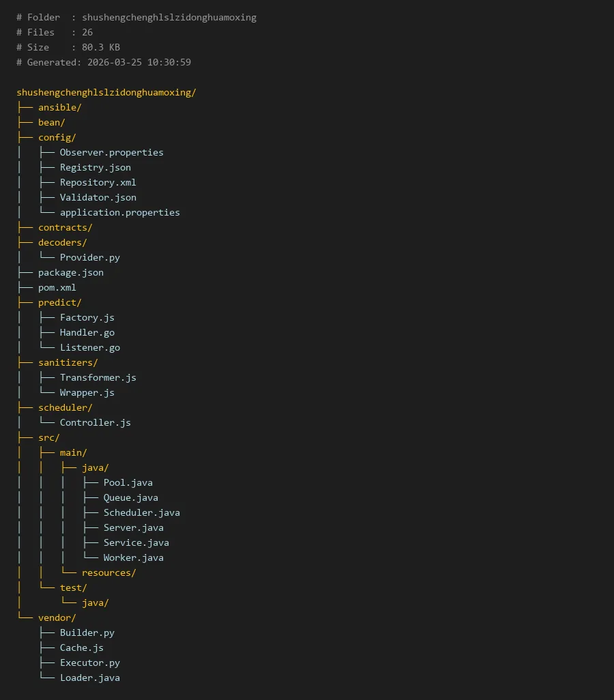The height and width of the screenshot is (700, 614).
Task: Collapse the vendor/ folder
Action: [57, 617]
